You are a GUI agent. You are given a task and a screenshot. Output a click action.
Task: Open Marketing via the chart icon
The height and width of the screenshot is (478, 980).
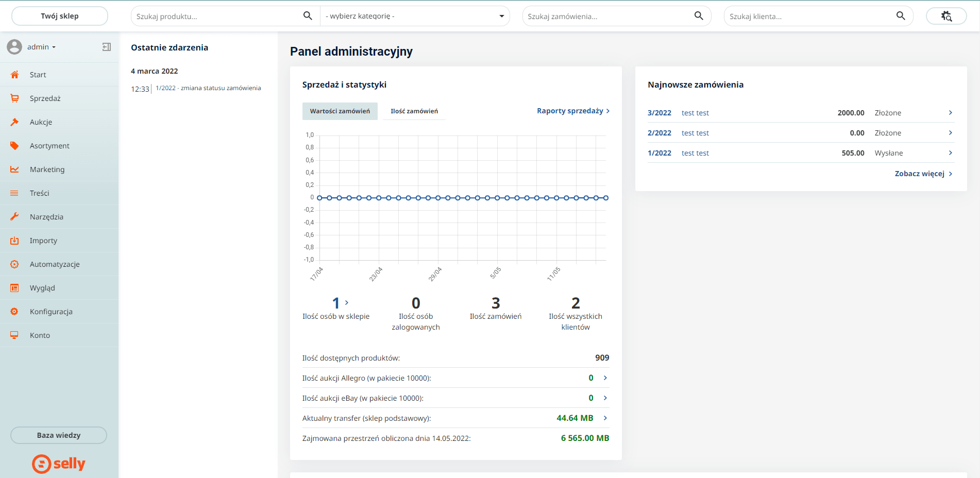tap(14, 169)
